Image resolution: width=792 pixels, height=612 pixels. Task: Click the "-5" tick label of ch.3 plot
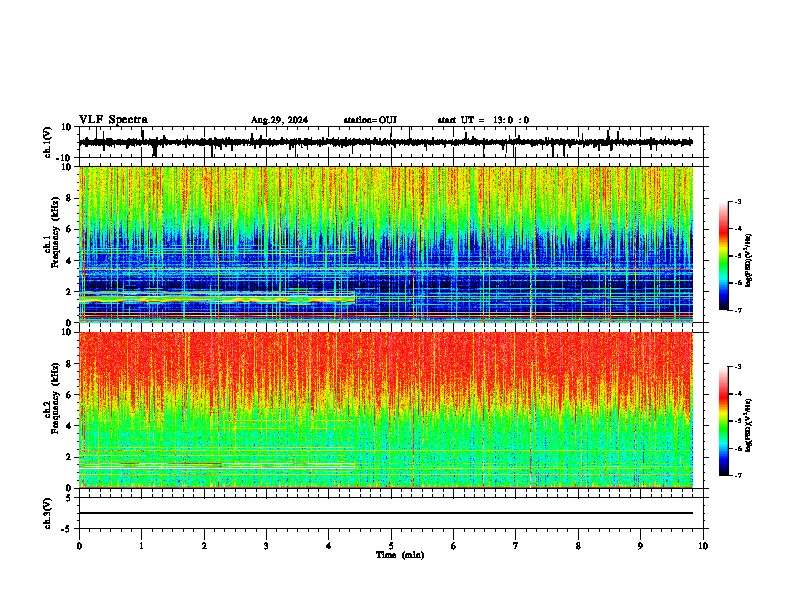[x=67, y=529]
